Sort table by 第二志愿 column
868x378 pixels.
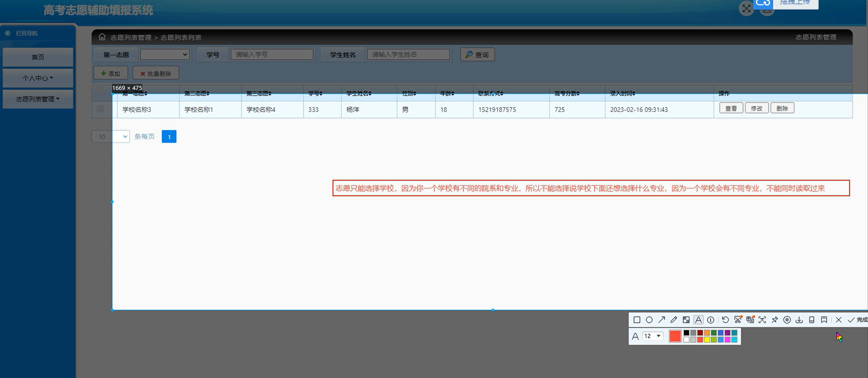(x=197, y=93)
